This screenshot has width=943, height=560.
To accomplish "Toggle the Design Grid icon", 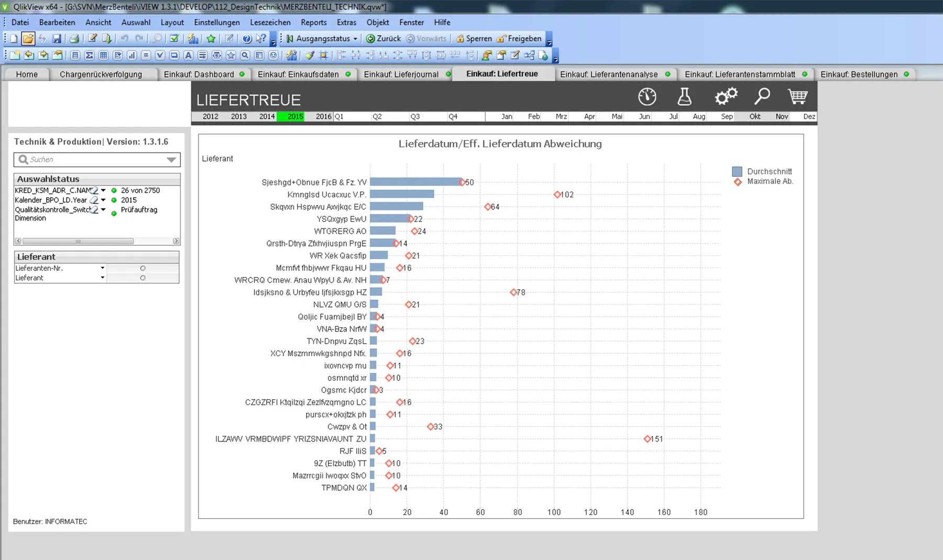I will [324, 55].
